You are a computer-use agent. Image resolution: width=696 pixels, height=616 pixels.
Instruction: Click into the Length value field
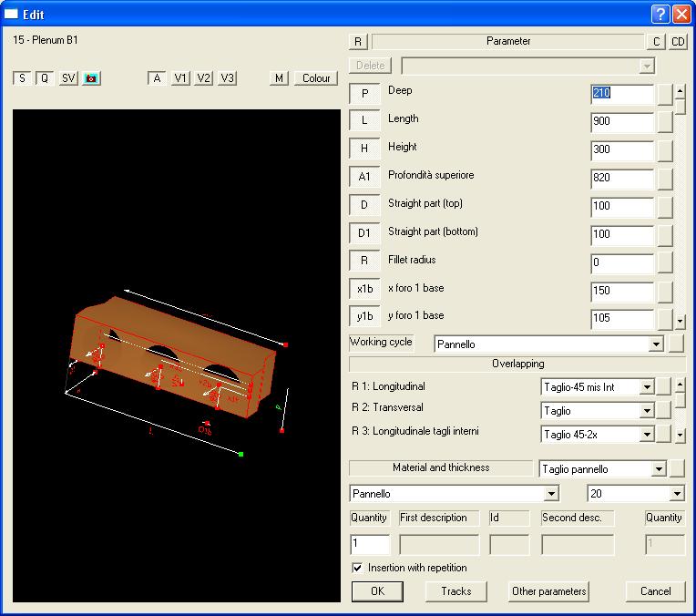621,122
